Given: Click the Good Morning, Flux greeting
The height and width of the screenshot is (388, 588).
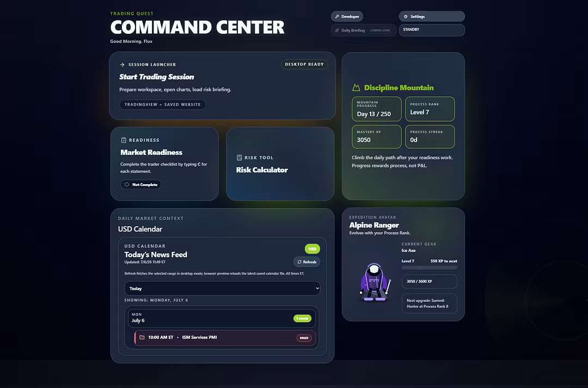Looking at the screenshot, I should click(131, 41).
